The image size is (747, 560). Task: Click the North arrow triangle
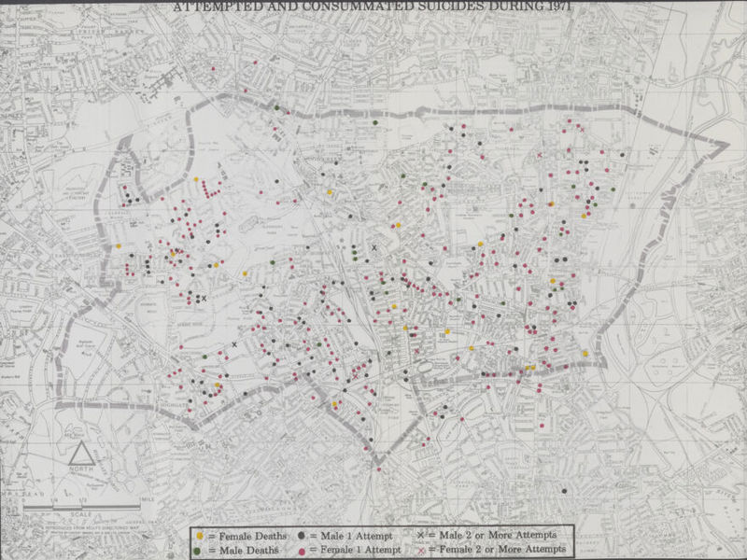click(x=82, y=459)
